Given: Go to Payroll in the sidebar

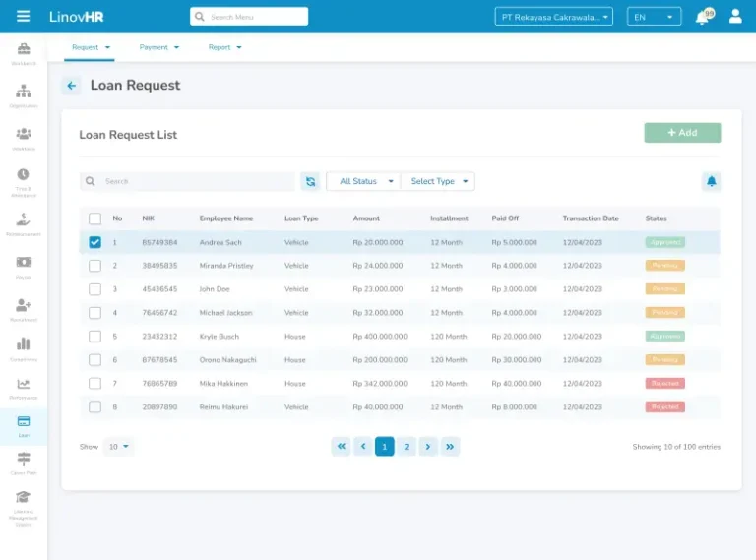Looking at the screenshot, I should click(x=24, y=266).
